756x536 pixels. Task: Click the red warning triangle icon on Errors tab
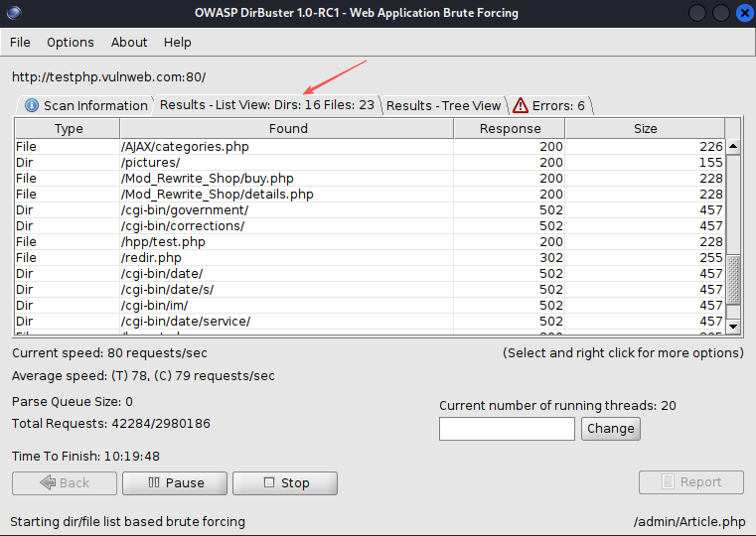pyautogui.click(x=521, y=105)
